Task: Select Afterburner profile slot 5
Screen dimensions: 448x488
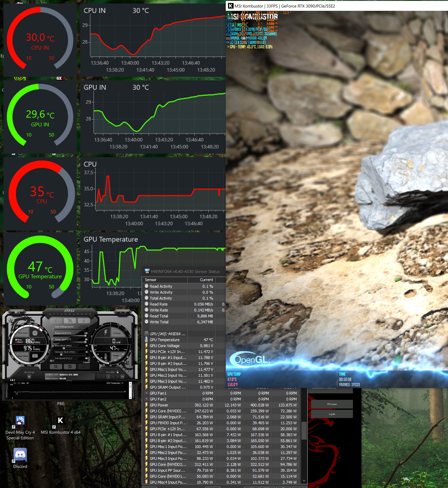Action: point(118,377)
